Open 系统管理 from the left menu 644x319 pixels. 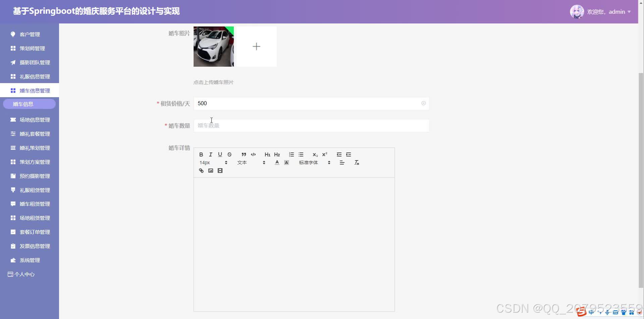[30, 260]
